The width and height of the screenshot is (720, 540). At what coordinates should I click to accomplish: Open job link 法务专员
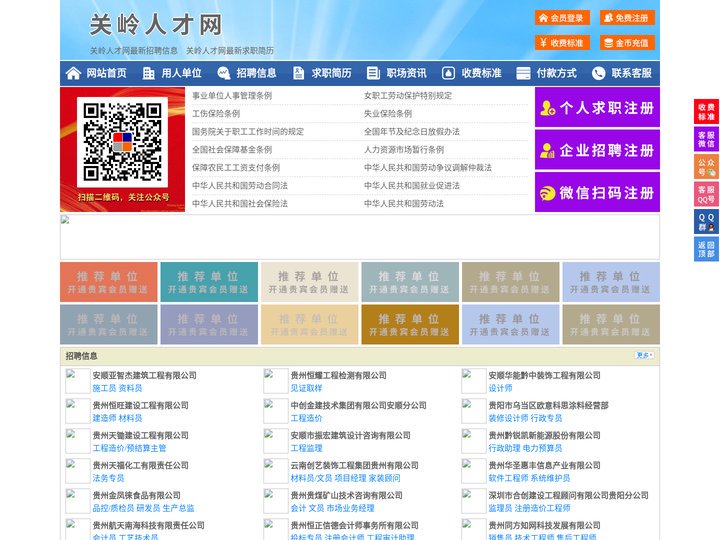[108, 478]
